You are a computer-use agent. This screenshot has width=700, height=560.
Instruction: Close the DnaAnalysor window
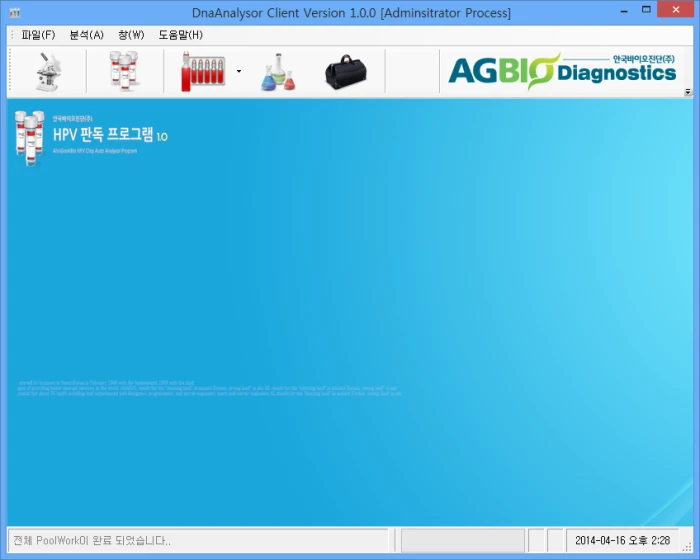coord(675,9)
